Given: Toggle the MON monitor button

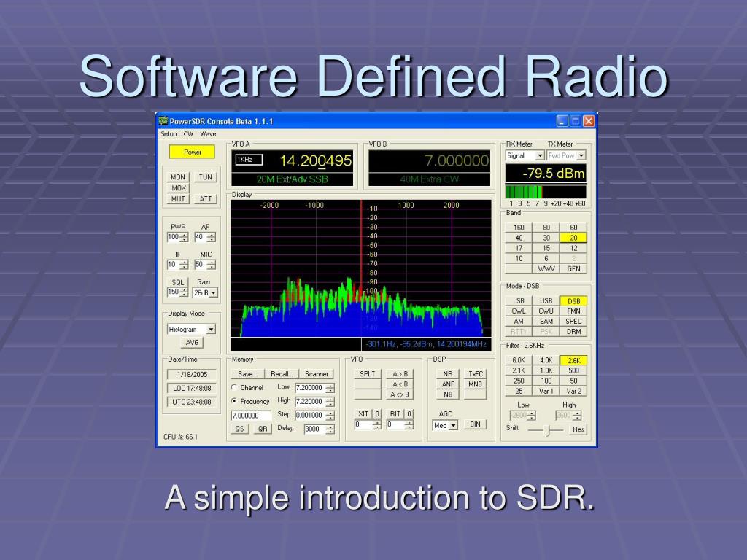Looking at the screenshot, I should pyautogui.click(x=178, y=177).
